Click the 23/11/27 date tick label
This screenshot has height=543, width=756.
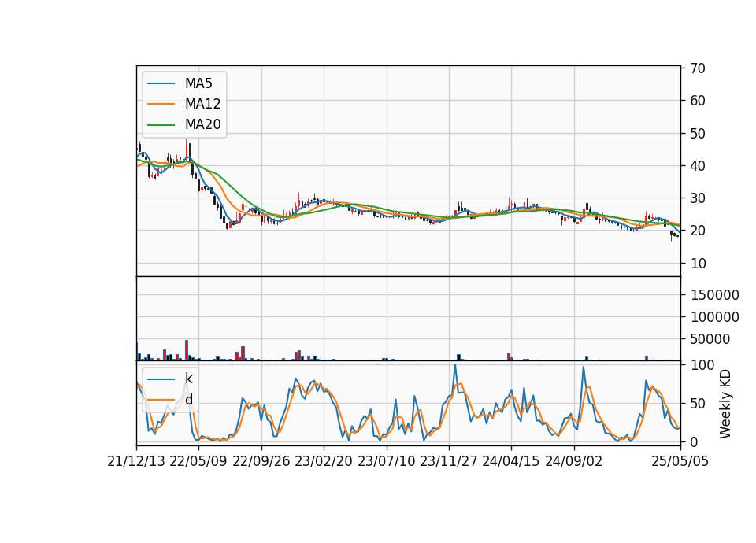[x=448, y=461]
